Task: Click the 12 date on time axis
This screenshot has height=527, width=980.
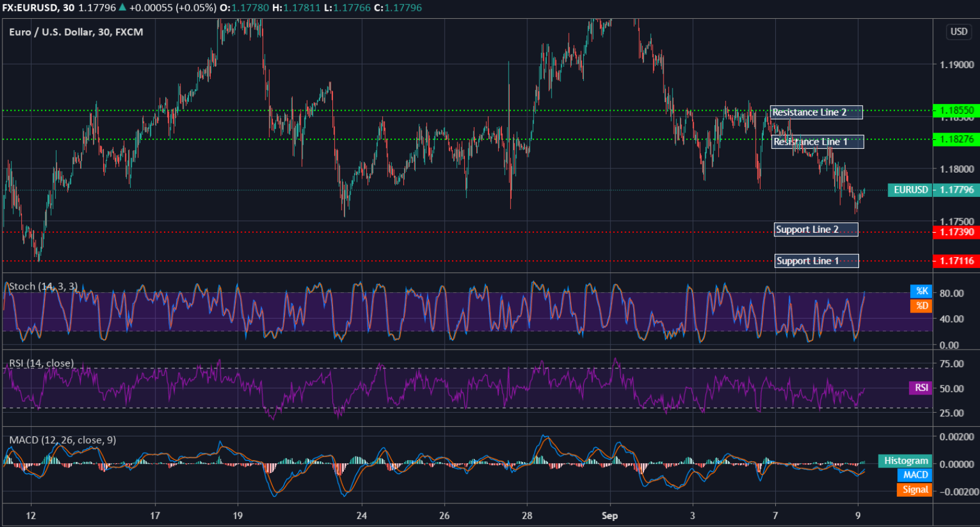Action: coord(31,515)
